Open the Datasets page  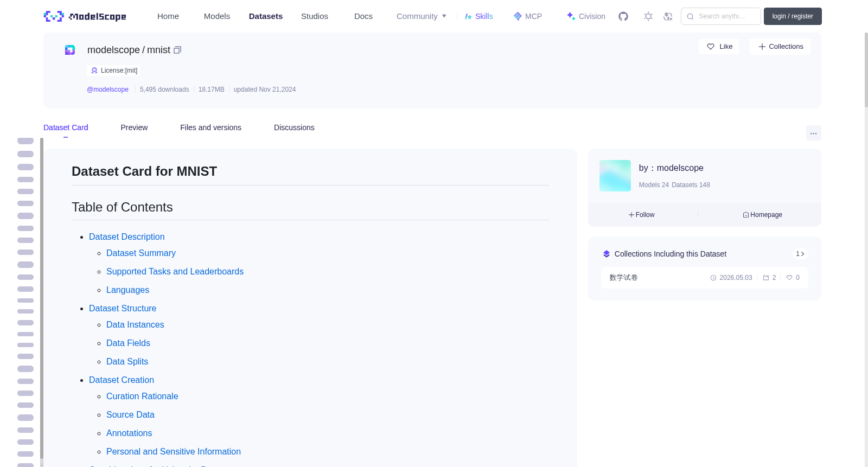(x=266, y=16)
